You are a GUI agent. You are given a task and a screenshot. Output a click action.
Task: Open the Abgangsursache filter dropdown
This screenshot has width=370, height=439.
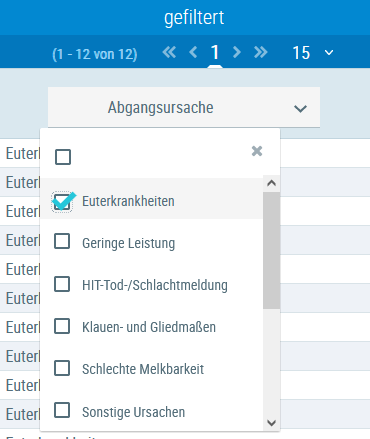pos(184,107)
